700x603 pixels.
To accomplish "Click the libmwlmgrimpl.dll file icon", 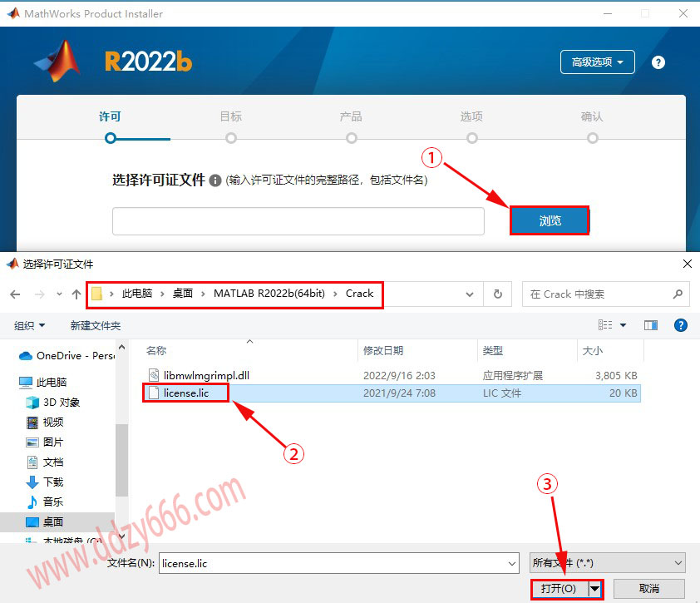I will click(154, 375).
